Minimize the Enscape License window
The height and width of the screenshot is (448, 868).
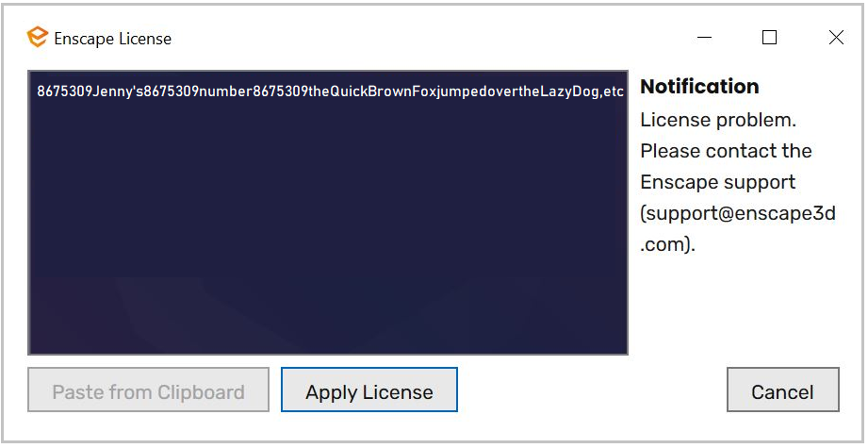[704, 38]
